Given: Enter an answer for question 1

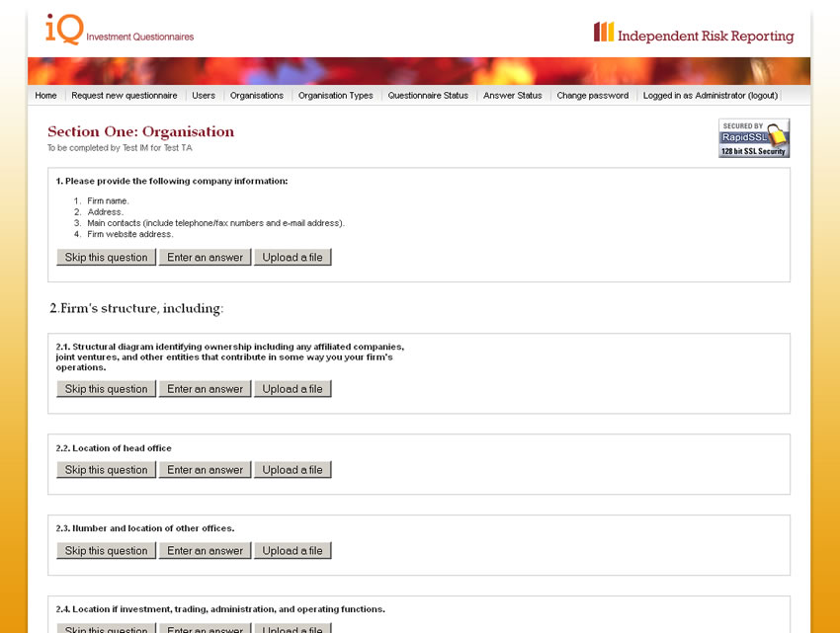Looking at the screenshot, I should pyautogui.click(x=206, y=258).
